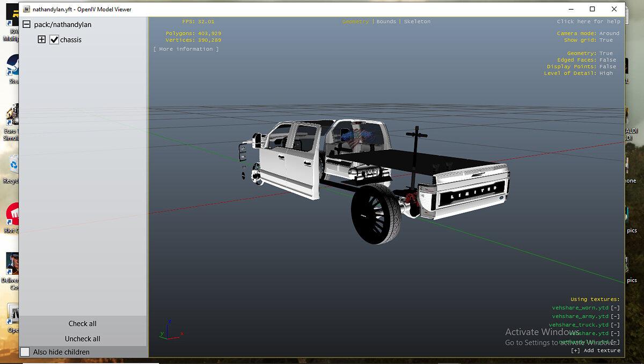This screenshot has height=364, width=644.
Task: Collapse the pack:/nathandylan tree node
Action: (26, 25)
